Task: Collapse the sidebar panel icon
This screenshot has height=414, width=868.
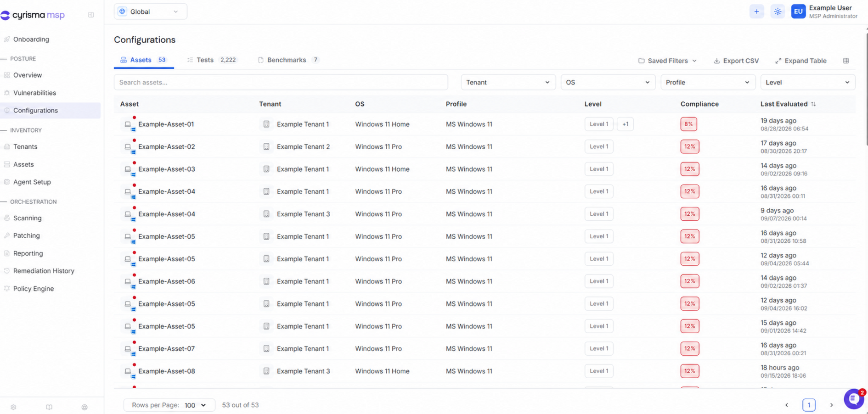Action: (91, 15)
